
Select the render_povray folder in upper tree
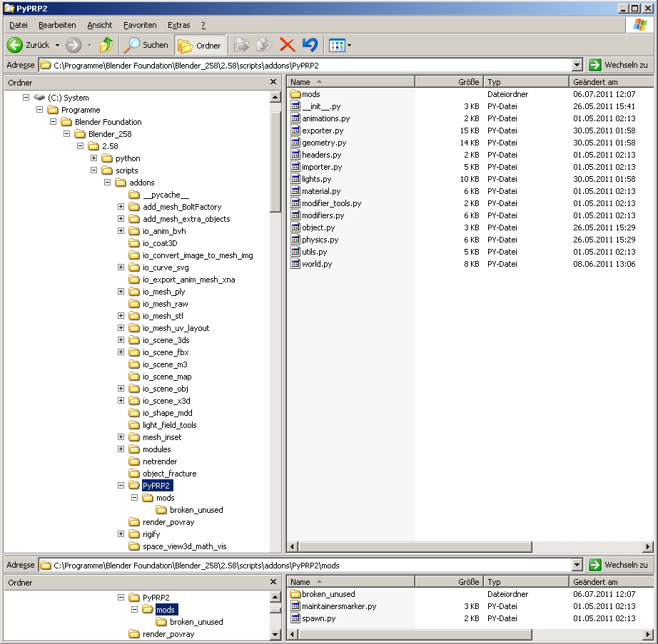point(168,522)
